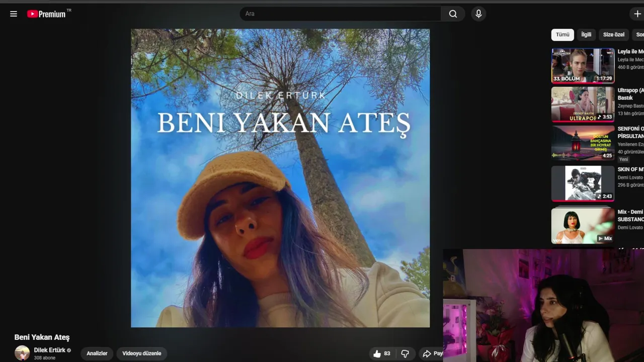Select the Size özel filter chip
The image size is (644, 362).
(x=613, y=35)
